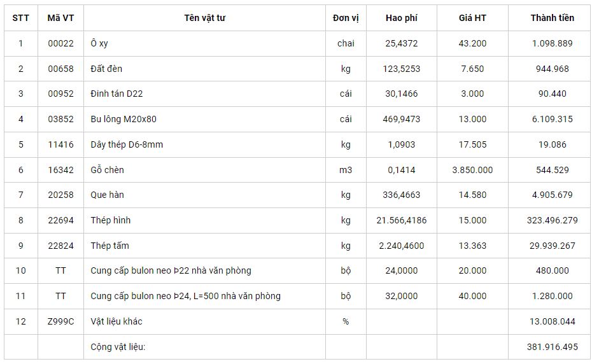Viewport: 592px width, 364px height.
Task: Click the Thép hình total 323.496.279
Action: pos(552,220)
